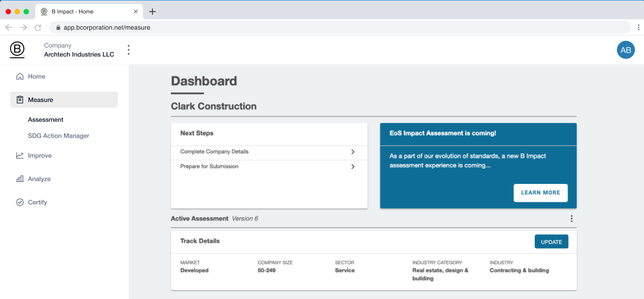Click the lock icon in address bar
The height and width of the screenshot is (299, 644).
tap(58, 27)
